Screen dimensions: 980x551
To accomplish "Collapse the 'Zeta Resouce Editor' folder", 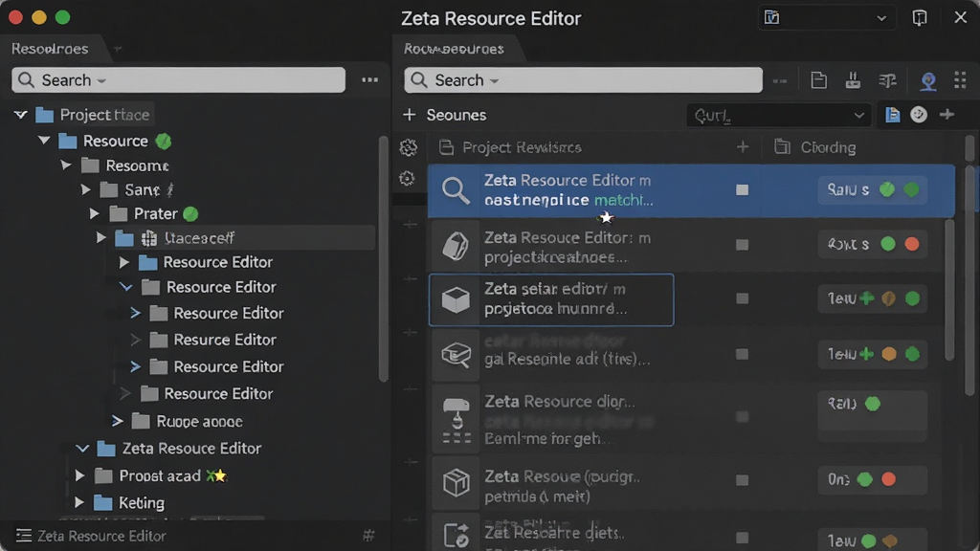I will click(x=82, y=448).
